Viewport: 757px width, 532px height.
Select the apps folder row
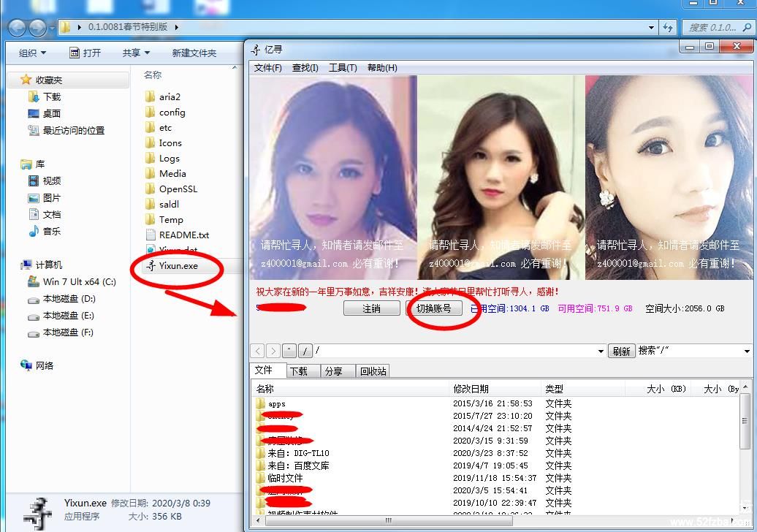click(x=495, y=403)
